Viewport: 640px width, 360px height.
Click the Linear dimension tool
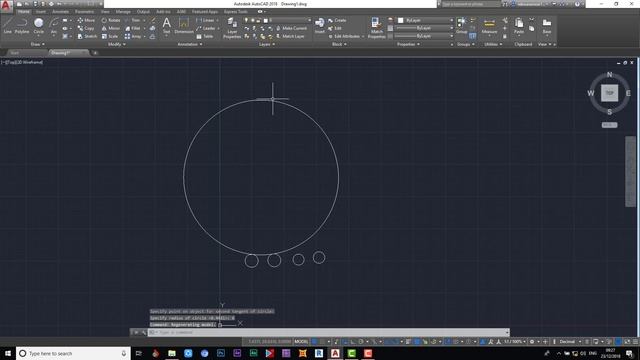pyautogui.click(x=205, y=20)
